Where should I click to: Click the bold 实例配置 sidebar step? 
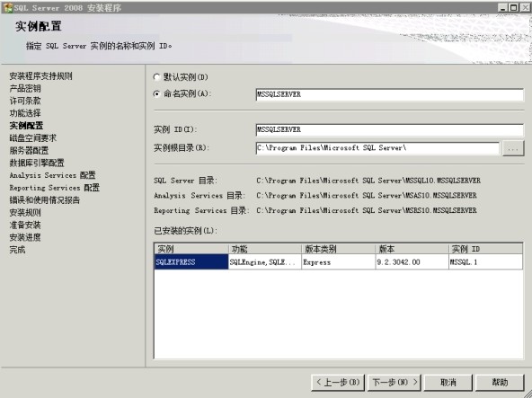[x=26, y=126]
